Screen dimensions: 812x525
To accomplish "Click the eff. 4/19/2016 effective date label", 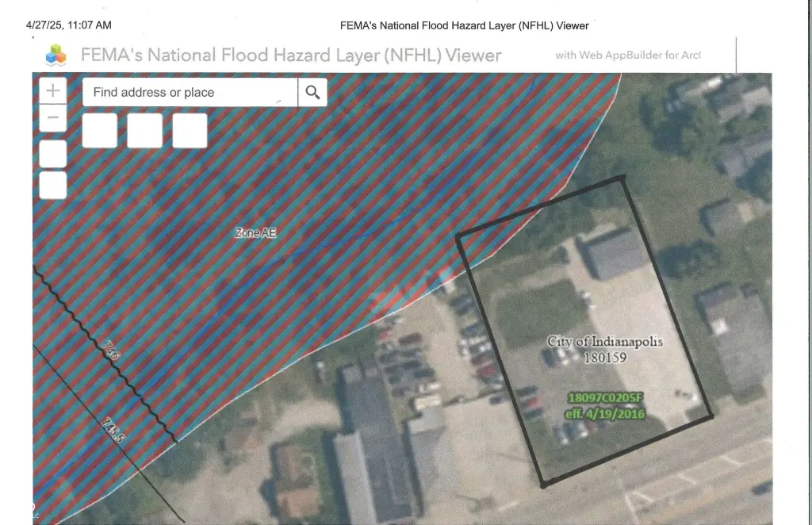I will click(605, 414).
